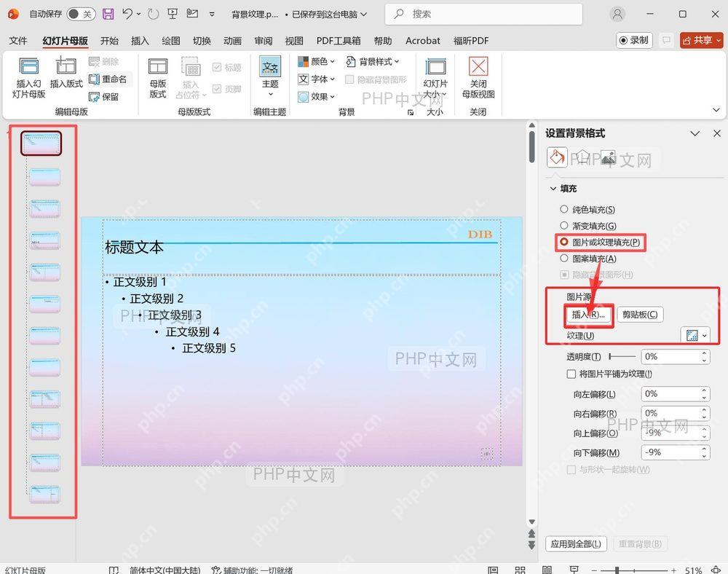
Task: Click the Reading View status bar icon
Action: coord(547,570)
